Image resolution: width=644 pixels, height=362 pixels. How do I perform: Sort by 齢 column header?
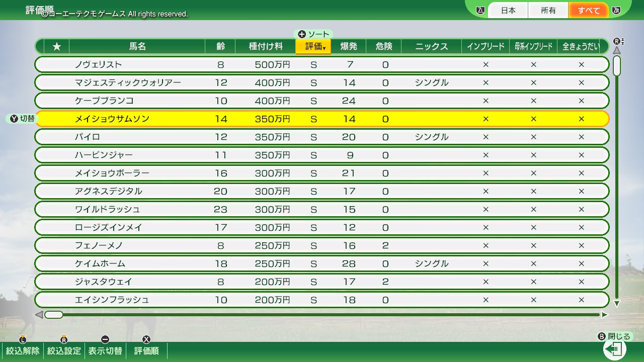[x=220, y=47]
